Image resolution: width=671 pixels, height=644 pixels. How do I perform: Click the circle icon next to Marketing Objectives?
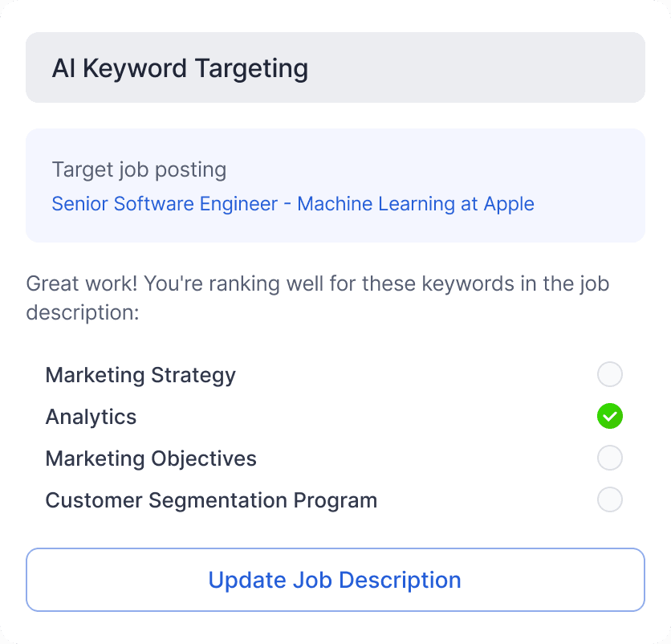click(x=609, y=458)
